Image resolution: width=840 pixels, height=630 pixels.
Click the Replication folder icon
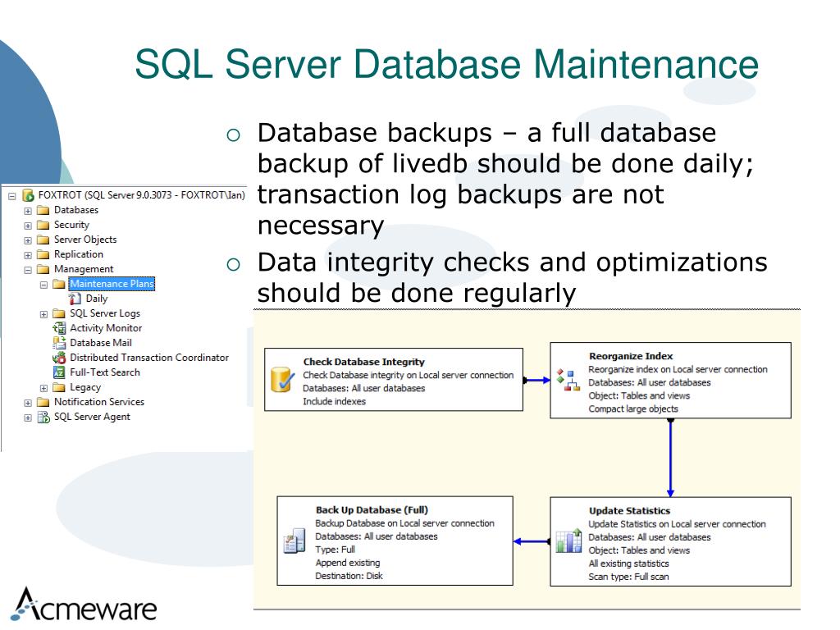(x=43, y=254)
